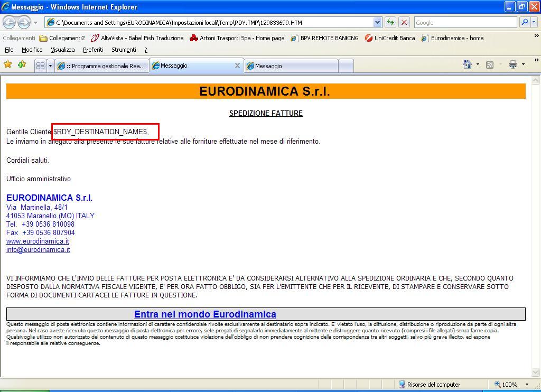This screenshot has width=541, height=392.
Task: Open Eurodinamica - home favorite
Action: click(x=452, y=38)
